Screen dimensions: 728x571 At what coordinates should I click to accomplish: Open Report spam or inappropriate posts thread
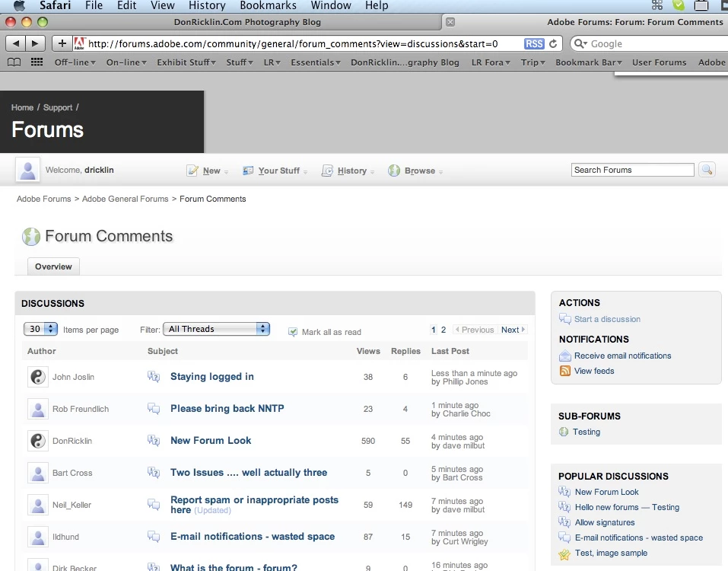pos(254,505)
